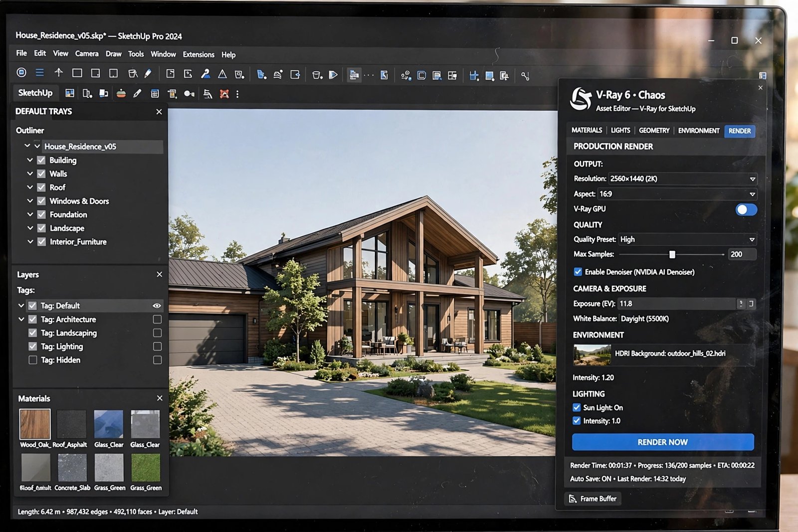Close the Default Trays panel
This screenshot has height=532, width=798.
click(159, 112)
